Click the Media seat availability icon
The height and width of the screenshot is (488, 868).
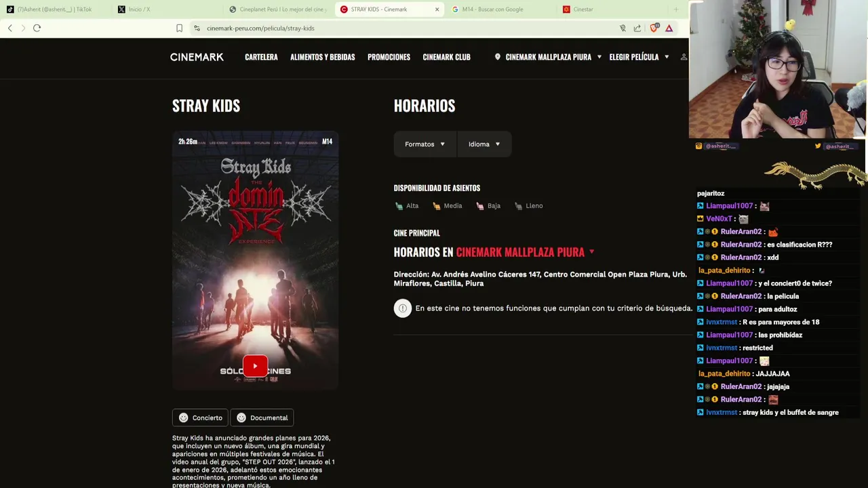436,206
